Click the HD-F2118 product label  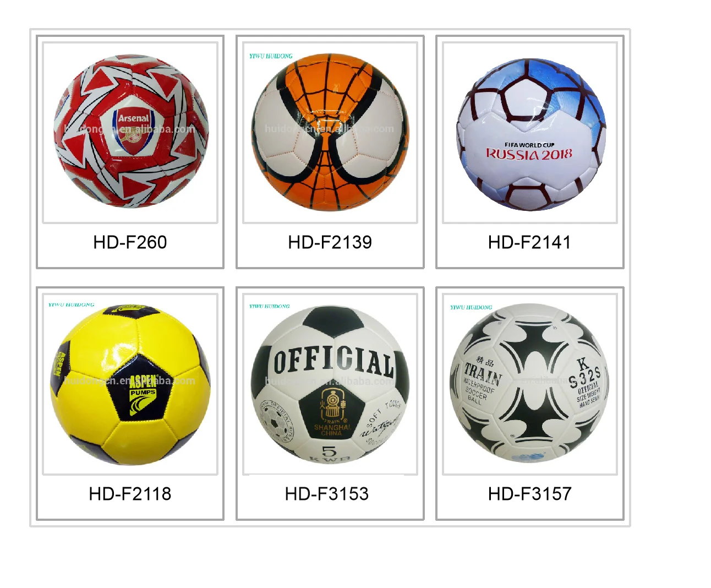pyautogui.click(x=130, y=494)
